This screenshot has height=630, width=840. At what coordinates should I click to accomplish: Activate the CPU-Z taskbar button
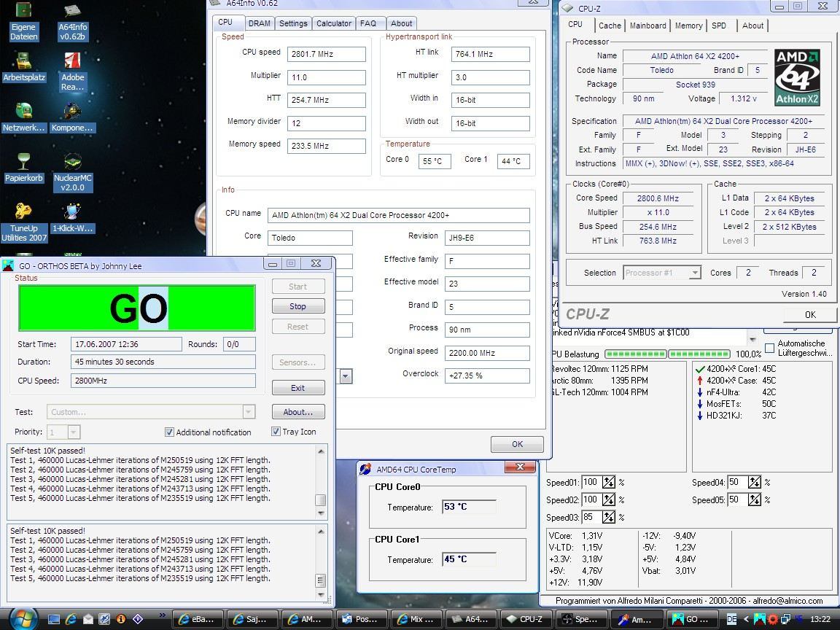[x=524, y=619]
